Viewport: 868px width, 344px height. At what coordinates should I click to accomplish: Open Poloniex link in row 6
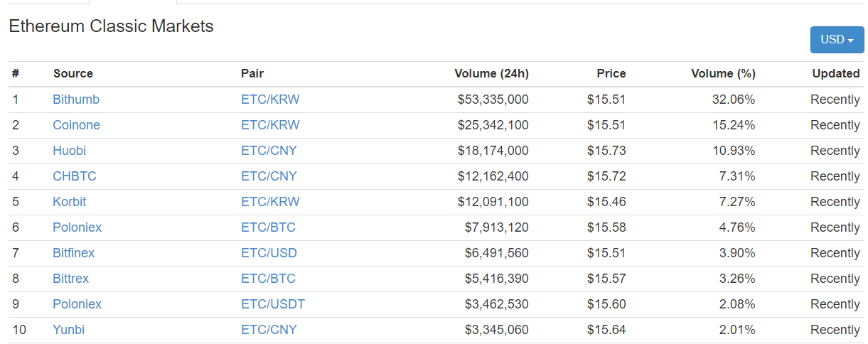pos(77,227)
